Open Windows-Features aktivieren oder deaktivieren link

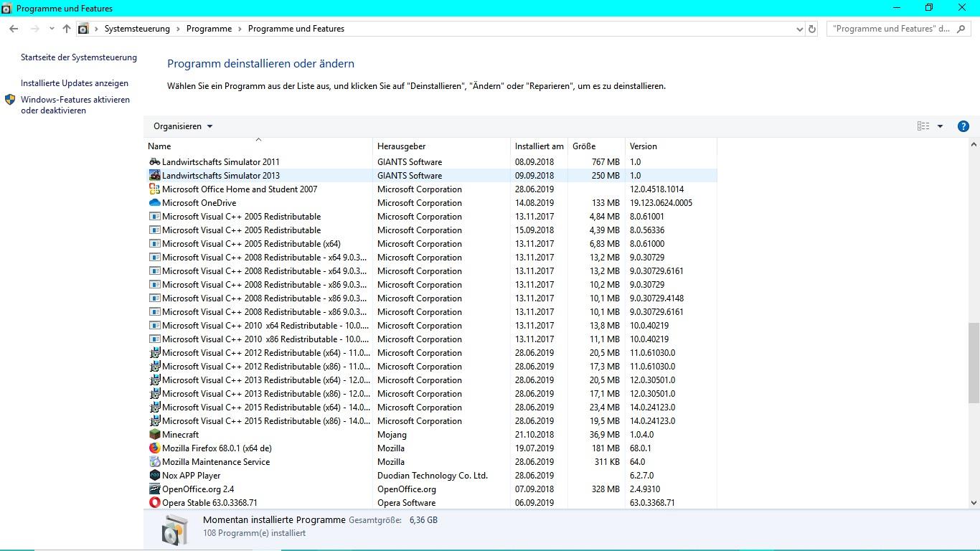[x=75, y=105]
